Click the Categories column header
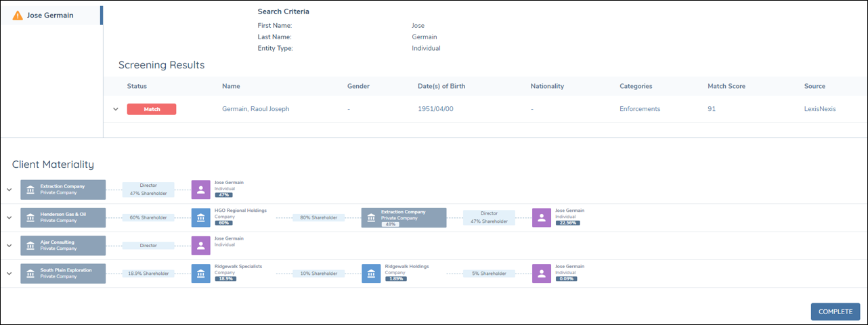Viewport: 868px width, 325px height. pos(636,86)
